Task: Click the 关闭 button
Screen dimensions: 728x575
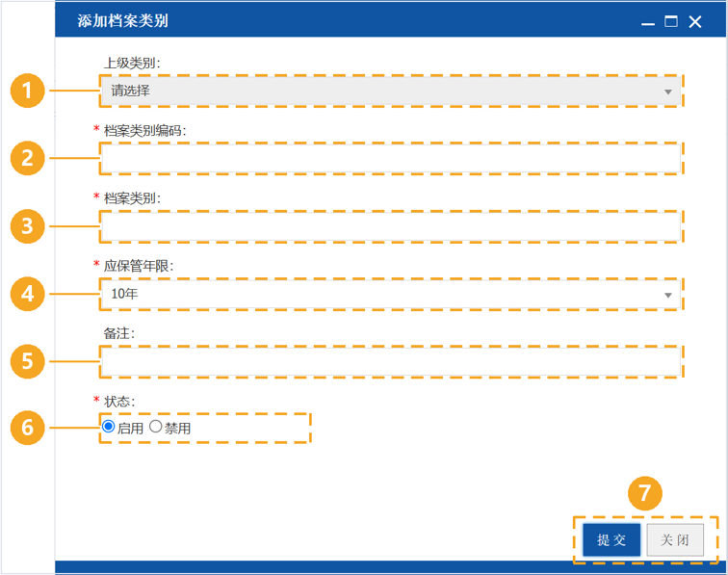Action: point(675,539)
